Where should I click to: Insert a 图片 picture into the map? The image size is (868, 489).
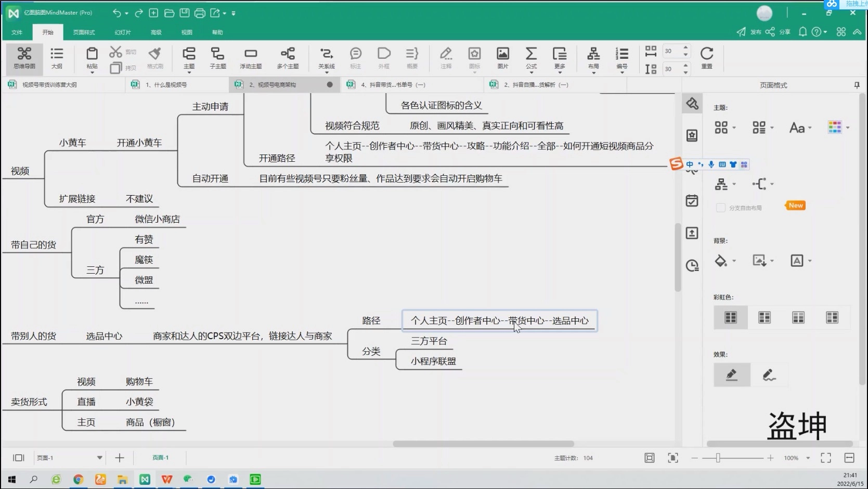coord(502,58)
